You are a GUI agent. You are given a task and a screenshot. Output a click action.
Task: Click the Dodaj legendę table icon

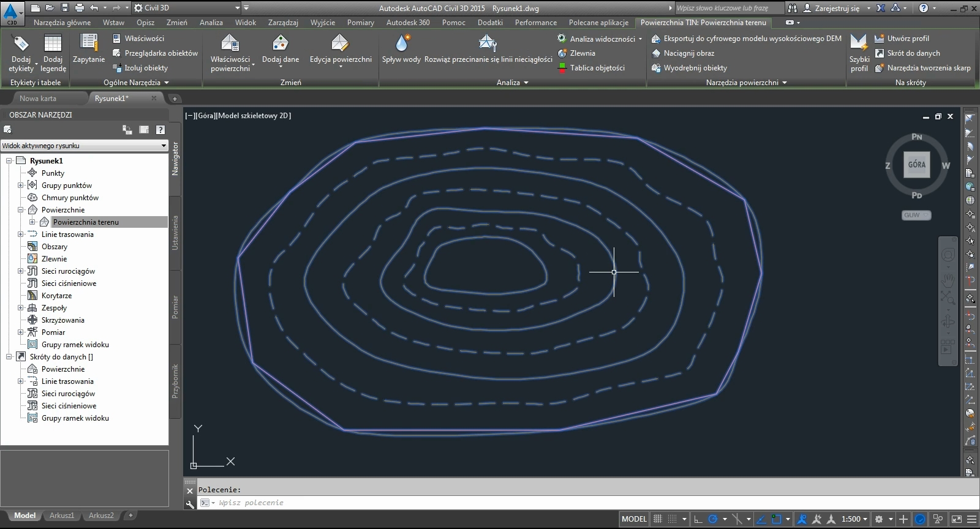tap(53, 43)
